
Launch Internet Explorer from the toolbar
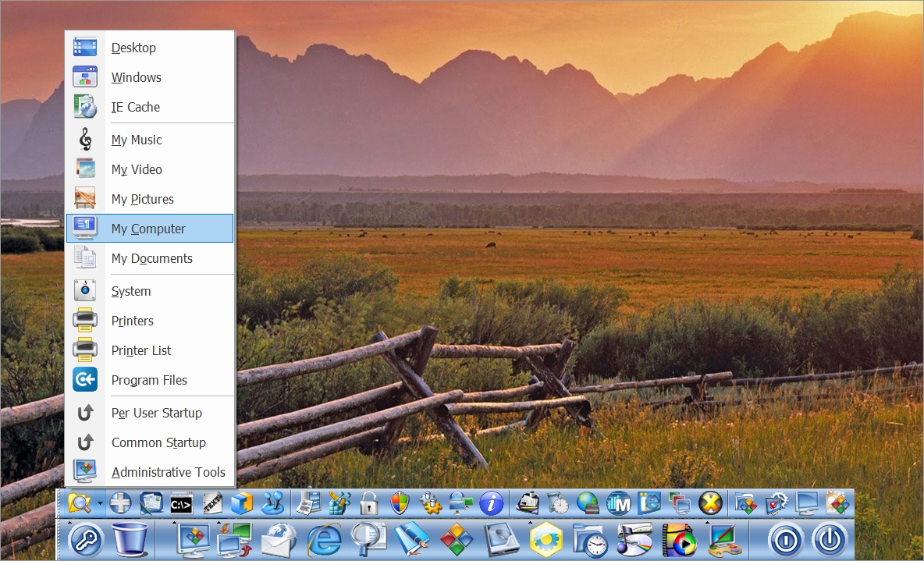(324, 539)
